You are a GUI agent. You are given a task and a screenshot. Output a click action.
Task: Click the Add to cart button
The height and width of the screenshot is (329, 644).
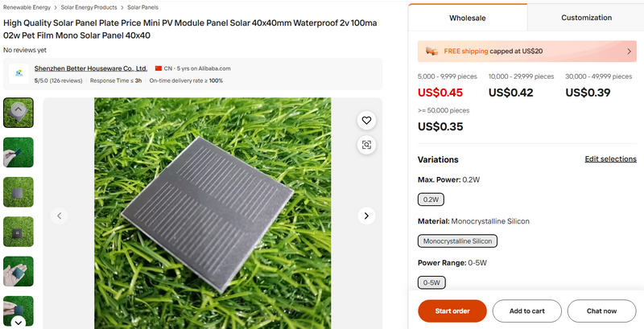coord(527,310)
